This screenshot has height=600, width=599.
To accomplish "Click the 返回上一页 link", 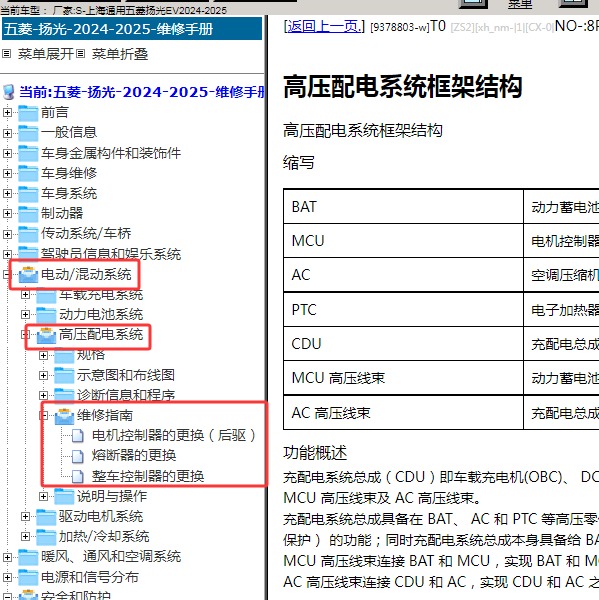I will (324, 26).
